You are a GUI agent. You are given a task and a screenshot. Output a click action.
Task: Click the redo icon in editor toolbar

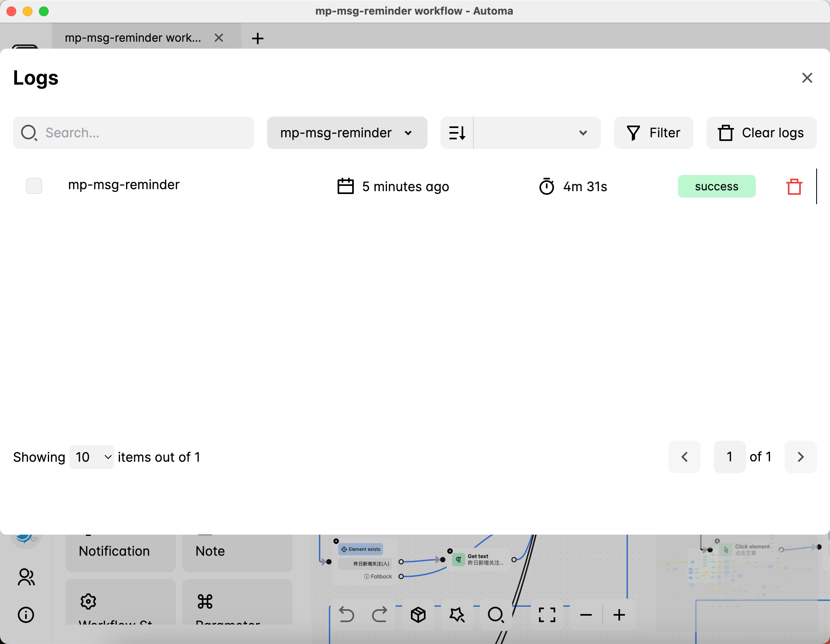point(379,615)
